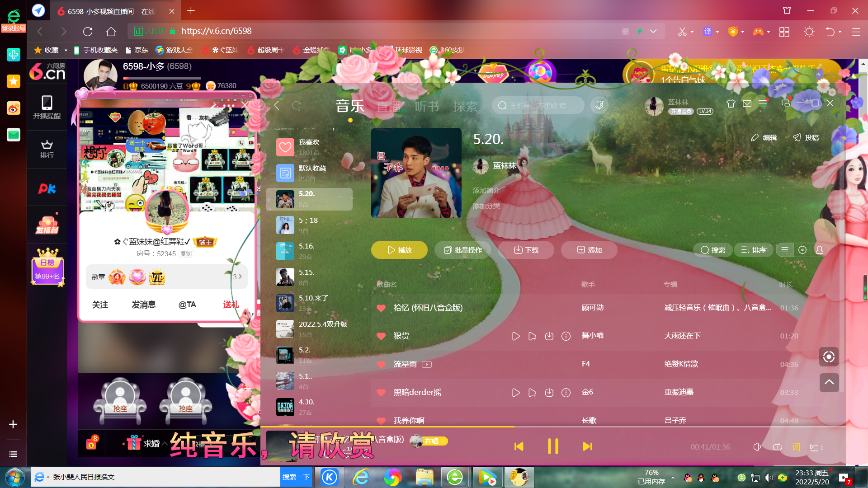
Task: Switch to list view icon beside 排序
Action: (785, 250)
